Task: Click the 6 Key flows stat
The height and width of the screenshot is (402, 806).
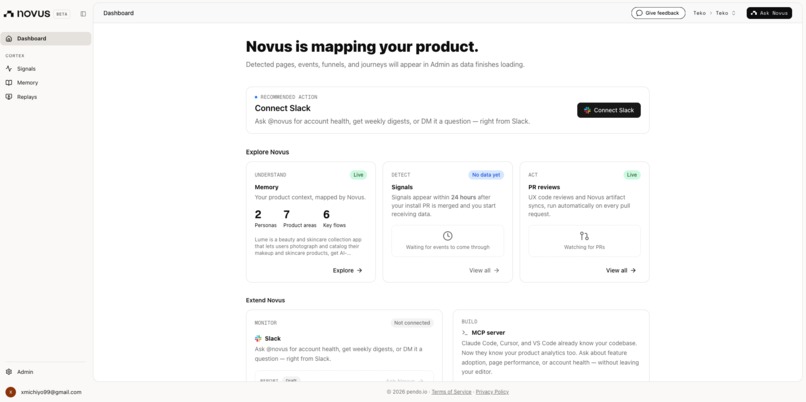Action: (334, 218)
